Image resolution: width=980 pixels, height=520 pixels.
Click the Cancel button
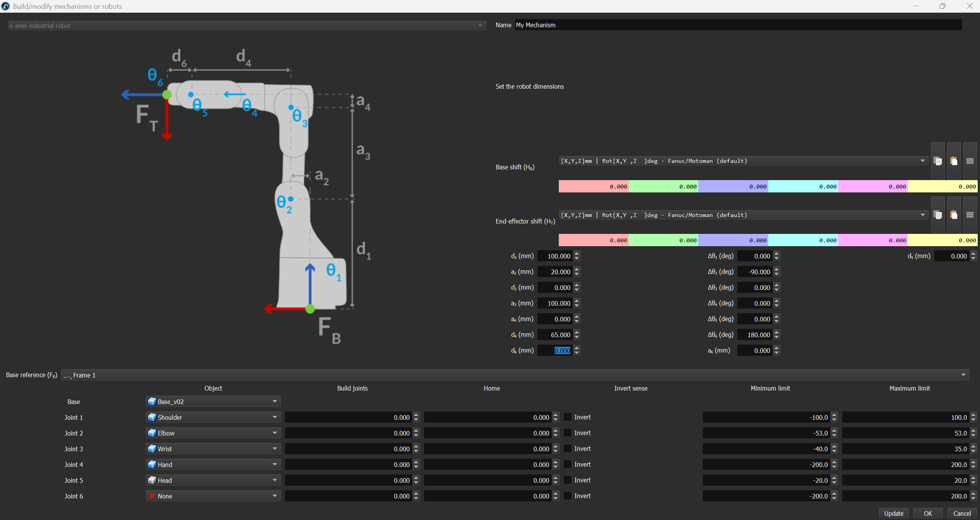[962, 513]
